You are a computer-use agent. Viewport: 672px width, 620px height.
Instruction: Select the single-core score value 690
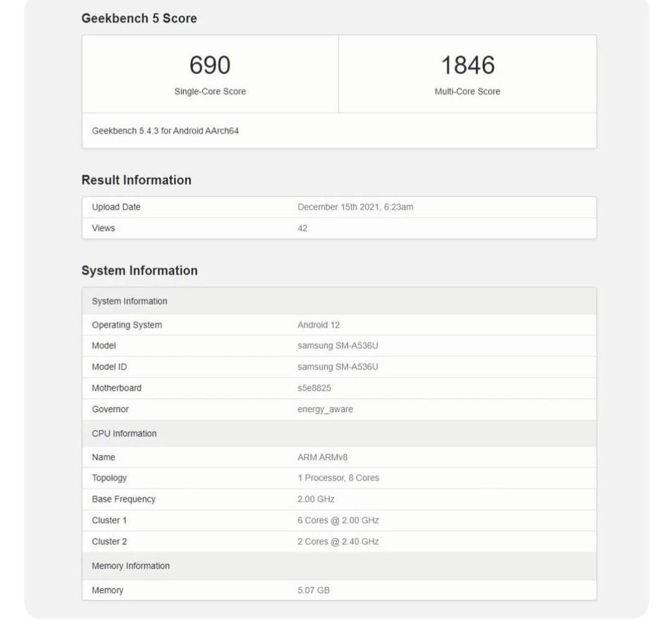click(210, 65)
